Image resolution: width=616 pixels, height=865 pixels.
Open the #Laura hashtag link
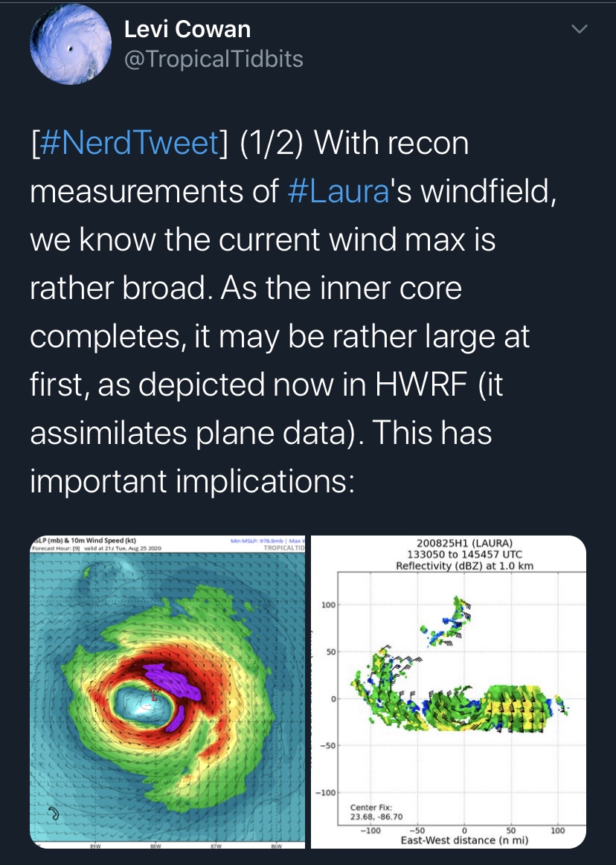pyautogui.click(x=338, y=191)
